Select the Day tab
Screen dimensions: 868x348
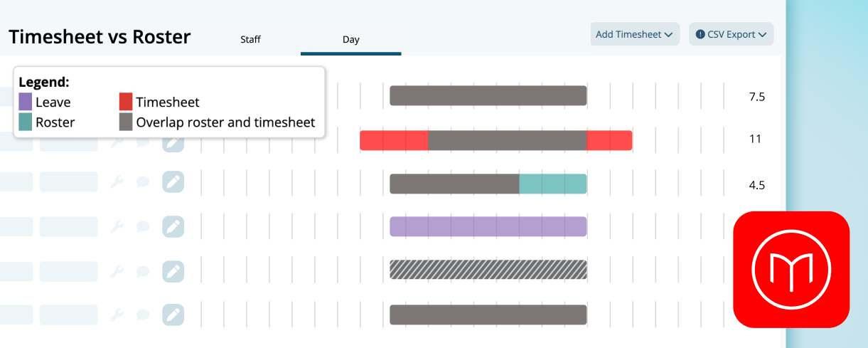point(351,40)
